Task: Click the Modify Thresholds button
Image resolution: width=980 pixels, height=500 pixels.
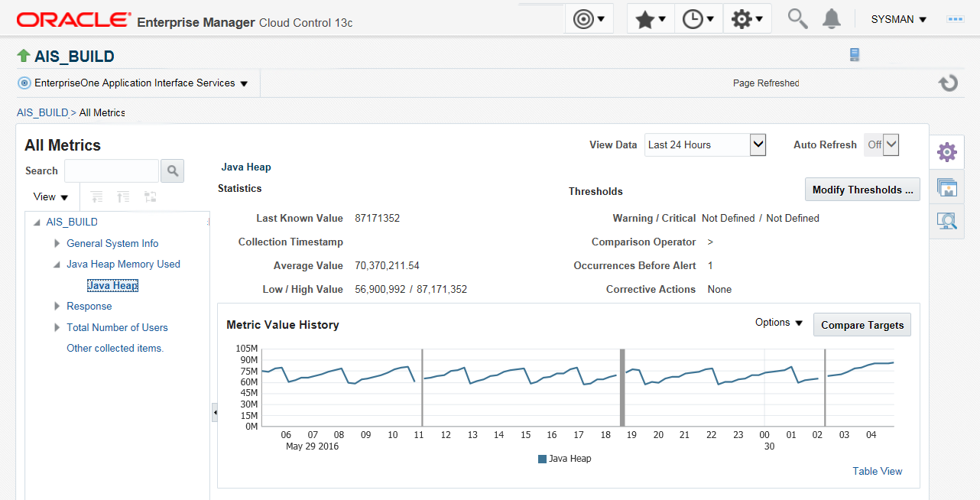Action: [862, 190]
